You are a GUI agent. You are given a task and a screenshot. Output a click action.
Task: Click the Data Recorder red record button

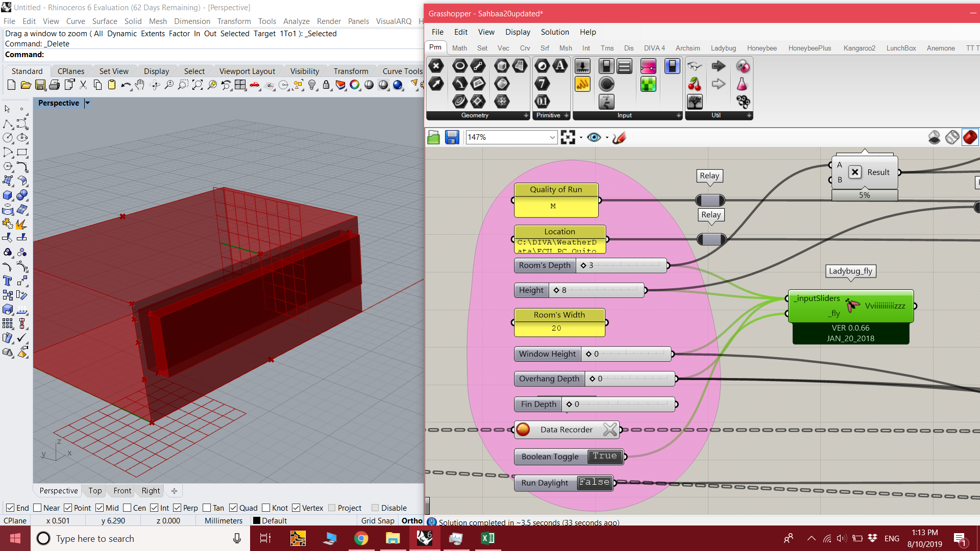[x=523, y=430]
